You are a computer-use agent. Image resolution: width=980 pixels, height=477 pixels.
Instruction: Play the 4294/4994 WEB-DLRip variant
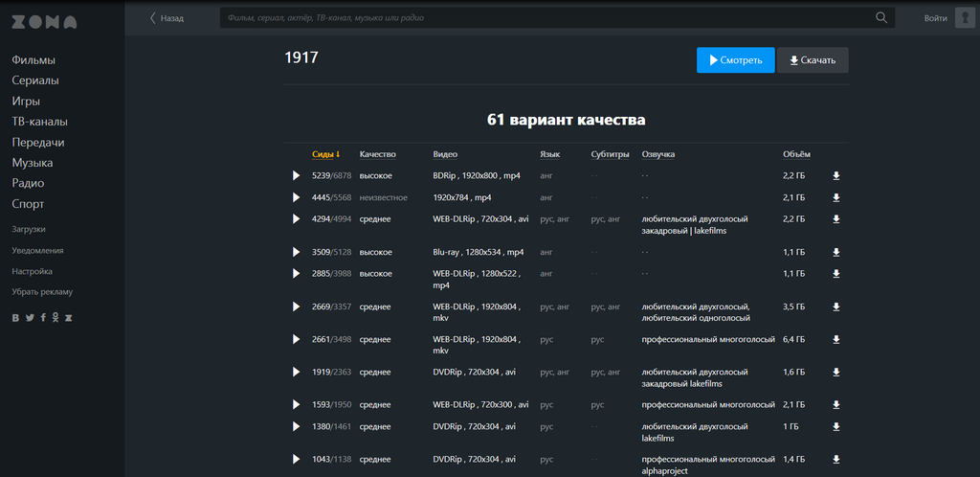click(x=297, y=218)
